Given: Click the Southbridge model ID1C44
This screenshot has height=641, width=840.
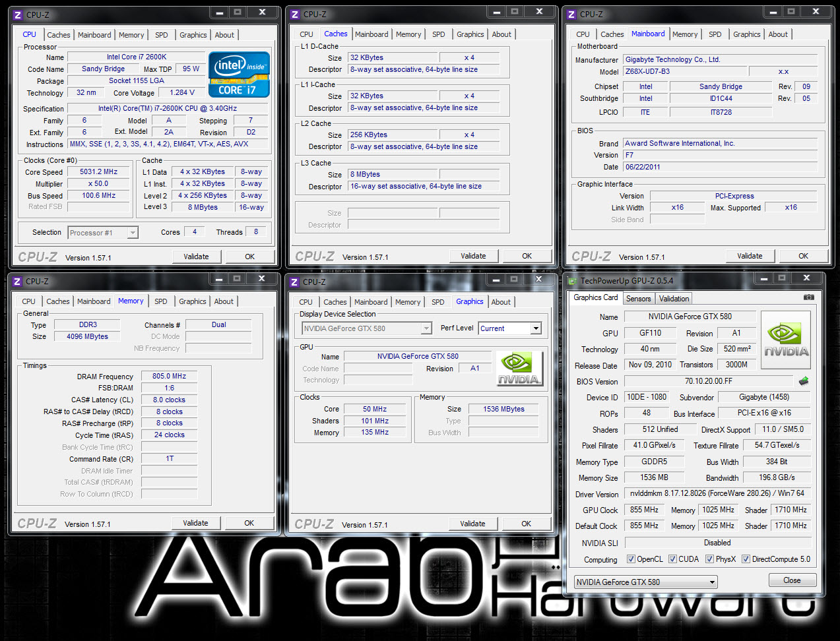Looking at the screenshot, I should coord(721,98).
